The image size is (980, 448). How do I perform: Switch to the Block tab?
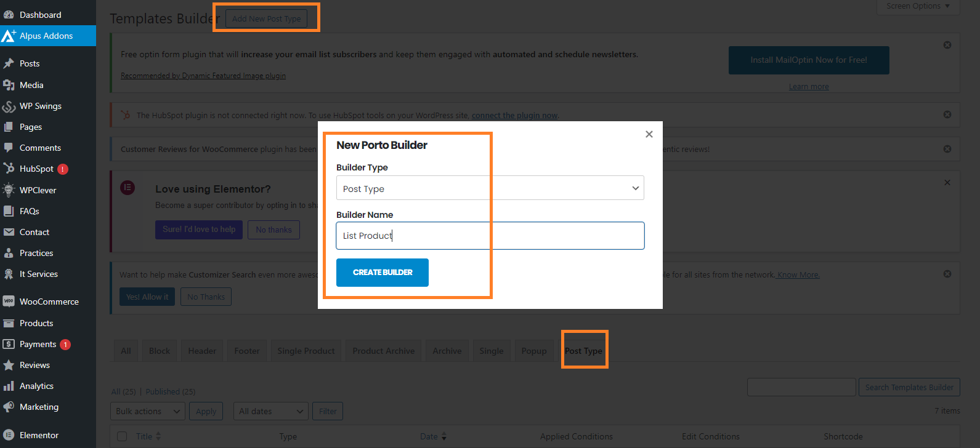point(160,351)
